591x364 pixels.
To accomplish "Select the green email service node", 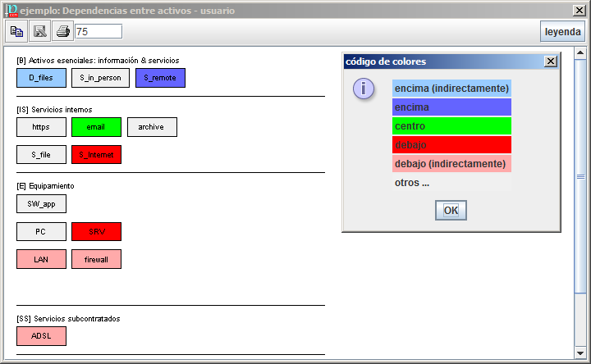I will coord(96,127).
